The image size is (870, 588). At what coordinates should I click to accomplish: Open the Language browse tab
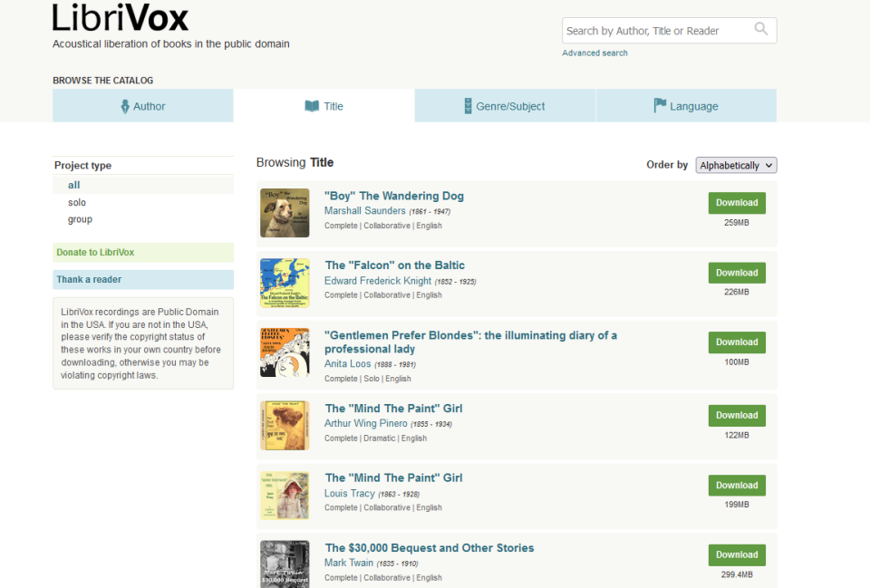click(x=686, y=106)
